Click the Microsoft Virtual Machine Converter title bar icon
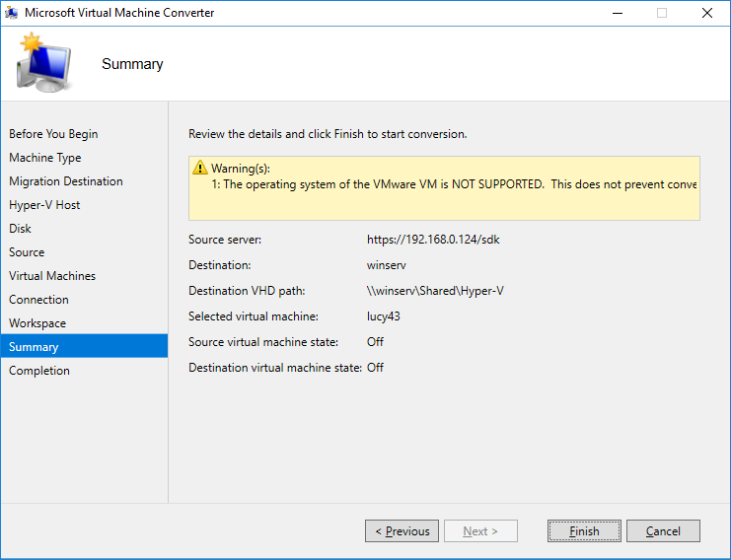 (11, 13)
